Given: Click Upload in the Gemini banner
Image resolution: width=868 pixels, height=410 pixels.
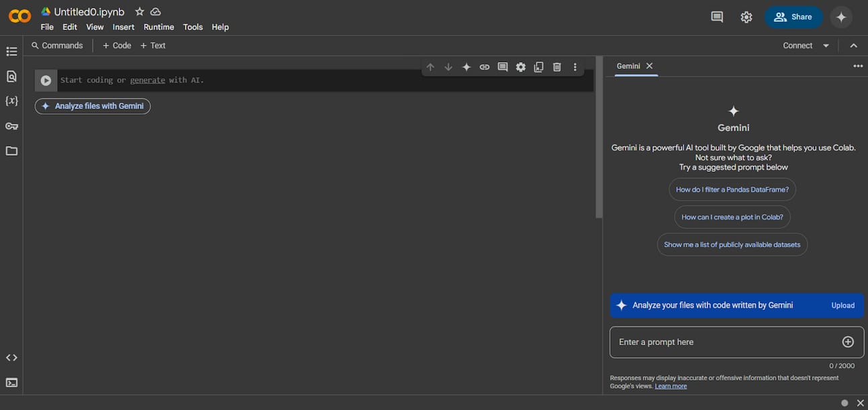Looking at the screenshot, I should click(843, 305).
